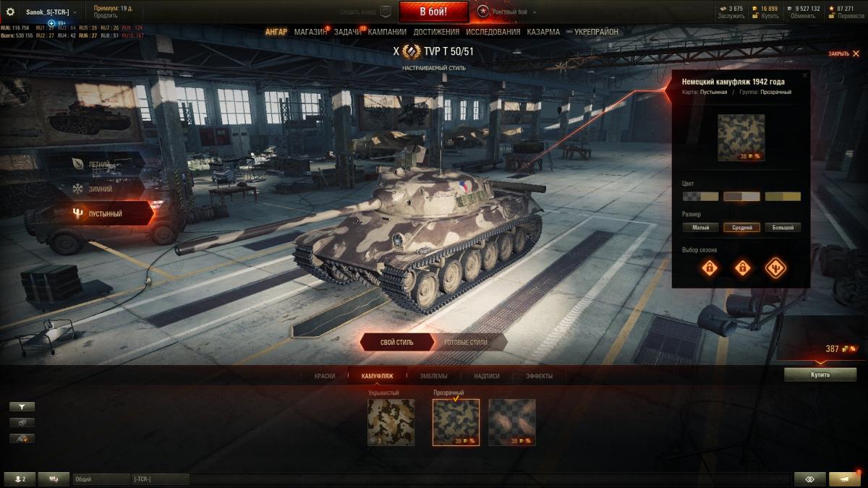Click the create platoon shield icon
This screenshot has height=488, width=868.
pos(386,12)
